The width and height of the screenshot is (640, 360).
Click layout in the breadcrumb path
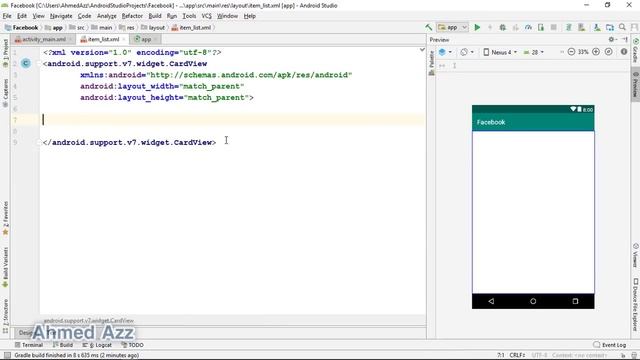pyautogui.click(x=153, y=28)
